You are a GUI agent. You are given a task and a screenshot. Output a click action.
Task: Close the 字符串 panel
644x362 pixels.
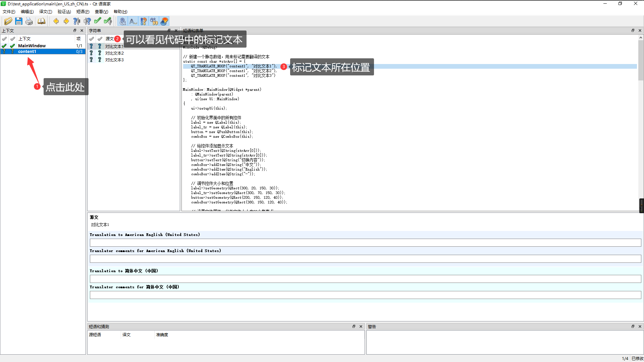click(176, 31)
